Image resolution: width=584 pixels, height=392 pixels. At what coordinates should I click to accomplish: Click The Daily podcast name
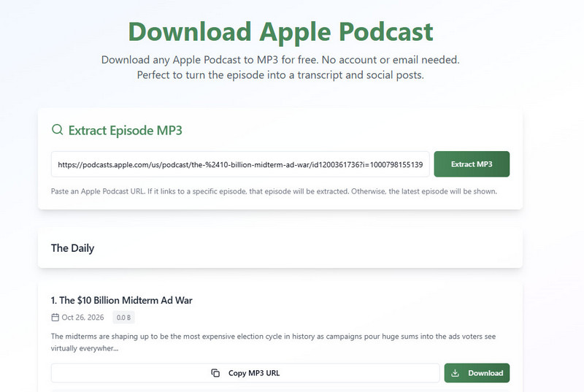pos(72,248)
